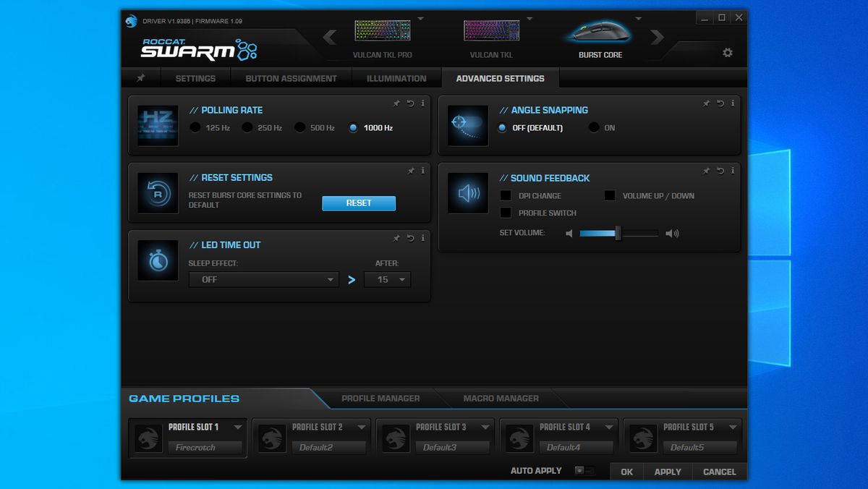Pin the Angle Snapping panel
The image size is (868, 489).
707,103
